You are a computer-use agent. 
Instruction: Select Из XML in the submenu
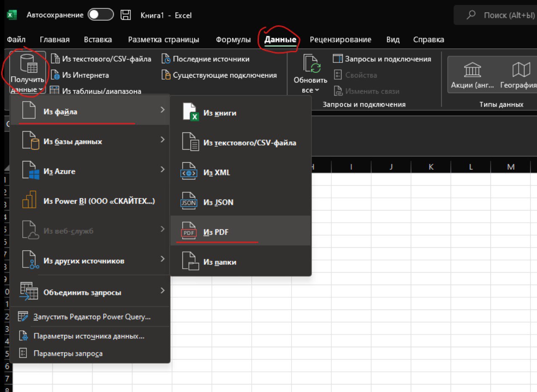(x=240, y=172)
